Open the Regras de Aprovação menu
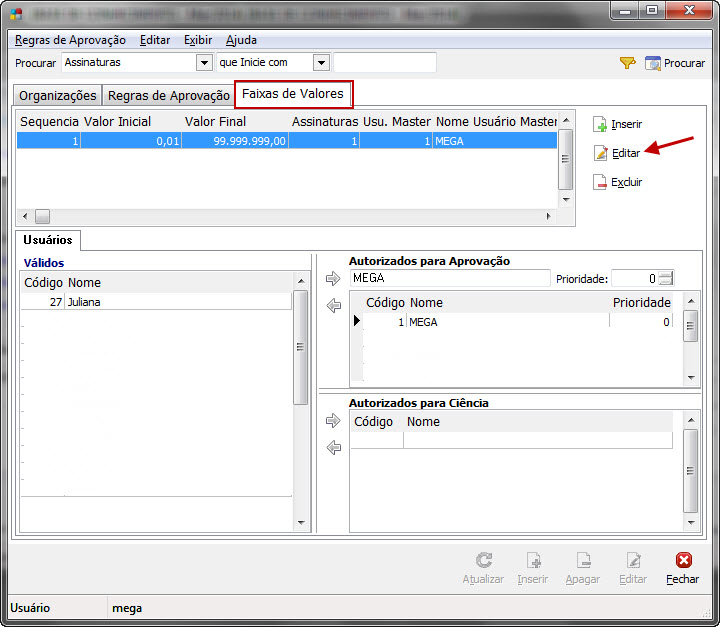Viewport: 720px width, 627px height. [x=70, y=40]
